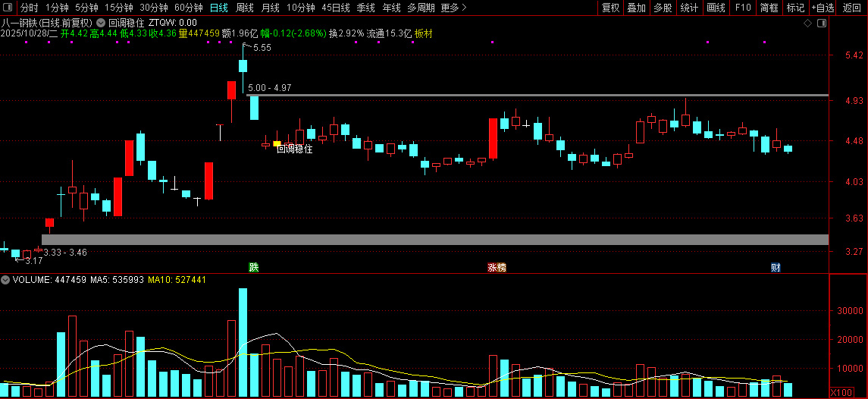
Task: Toggle the left sidebar panel icon
Action: coord(8,8)
